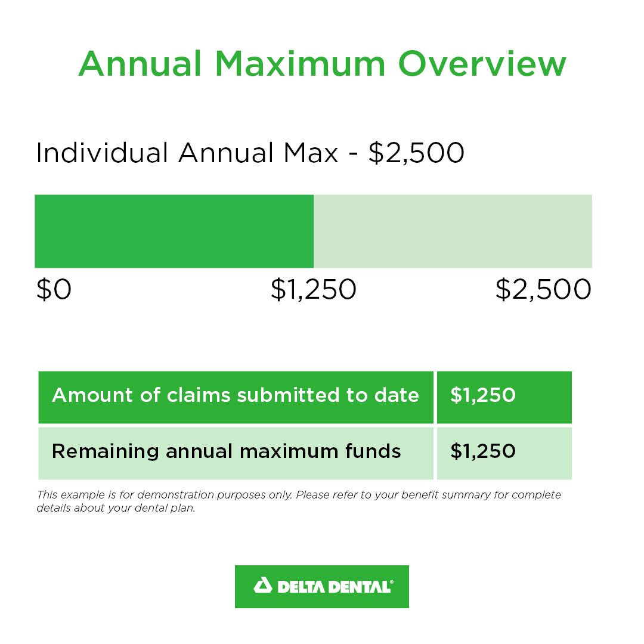The height and width of the screenshot is (644, 644).
Task: Click the $2,500 amount in the heading
Action: tap(416, 153)
